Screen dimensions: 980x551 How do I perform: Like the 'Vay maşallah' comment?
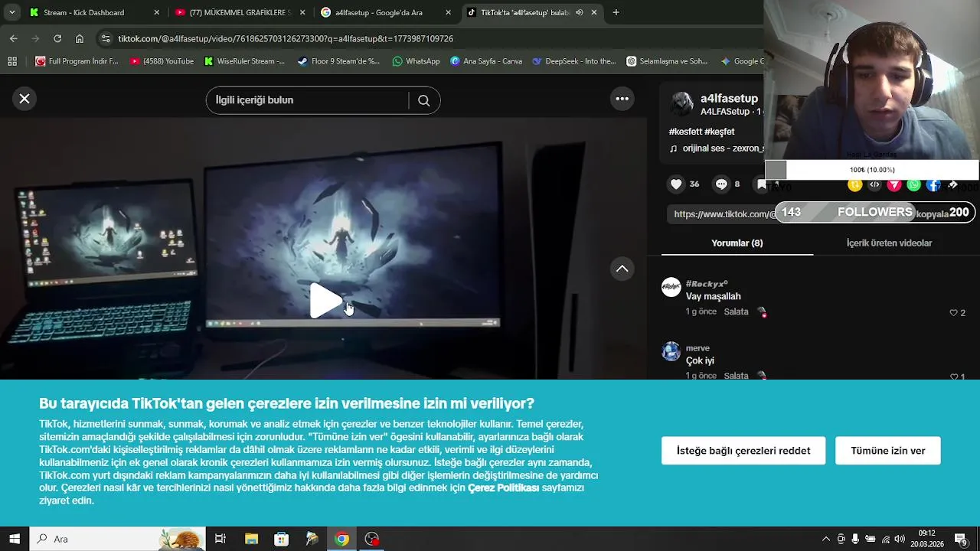[x=954, y=312]
